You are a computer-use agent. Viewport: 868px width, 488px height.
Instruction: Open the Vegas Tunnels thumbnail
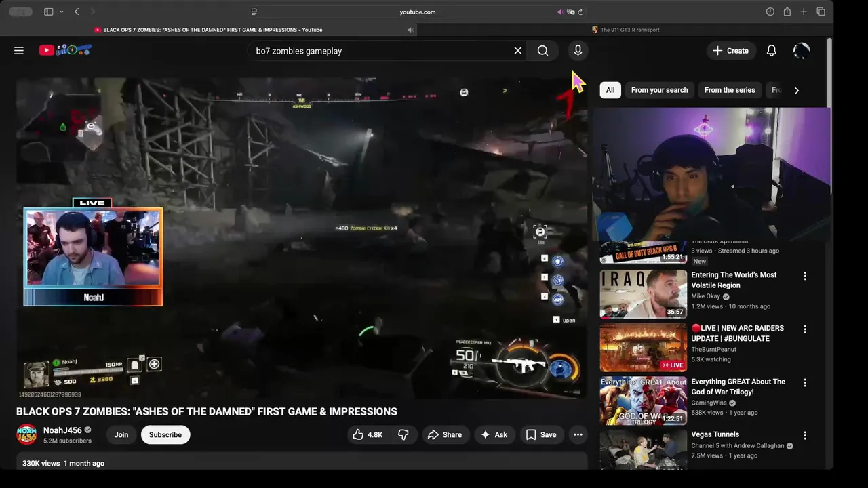point(643,449)
